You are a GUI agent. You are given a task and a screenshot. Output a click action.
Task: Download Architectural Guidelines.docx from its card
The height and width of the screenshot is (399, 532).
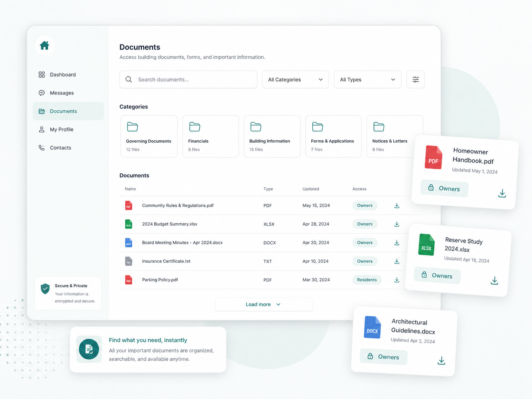click(x=441, y=361)
